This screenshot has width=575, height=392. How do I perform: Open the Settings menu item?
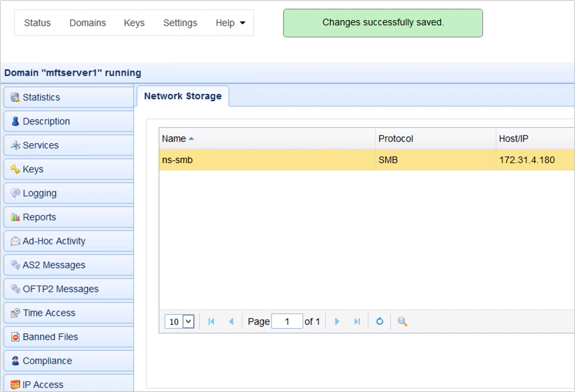(x=179, y=22)
